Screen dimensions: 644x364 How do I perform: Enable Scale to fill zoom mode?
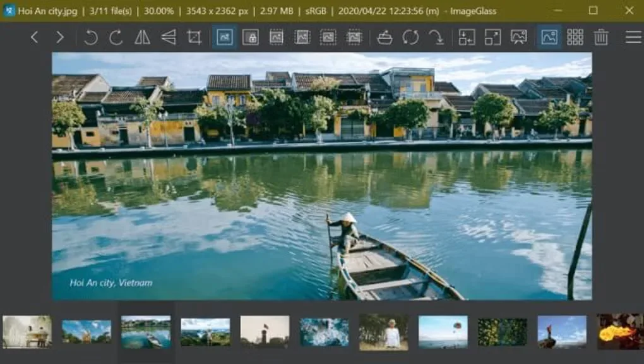pyautogui.click(x=354, y=37)
